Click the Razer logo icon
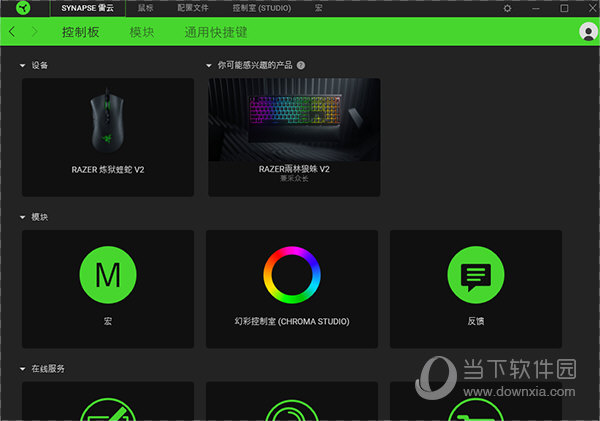The height and width of the screenshot is (421, 600). pyautogui.click(x=23, y=8)
